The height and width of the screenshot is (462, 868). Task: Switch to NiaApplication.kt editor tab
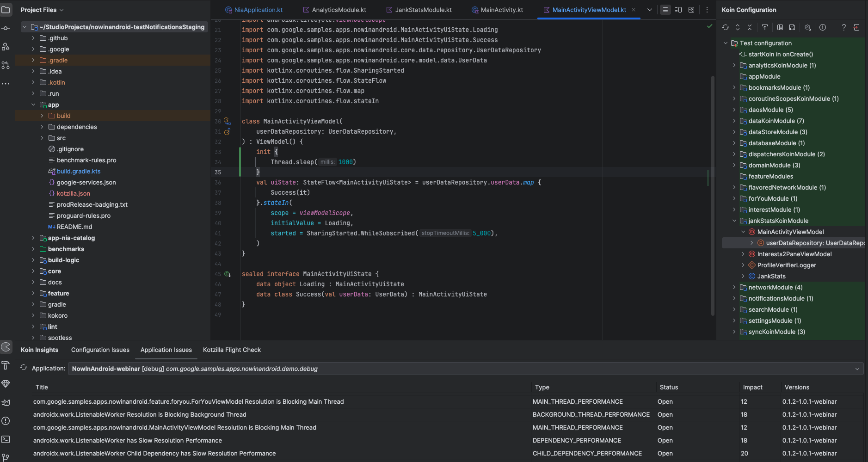tap(253, 10)
